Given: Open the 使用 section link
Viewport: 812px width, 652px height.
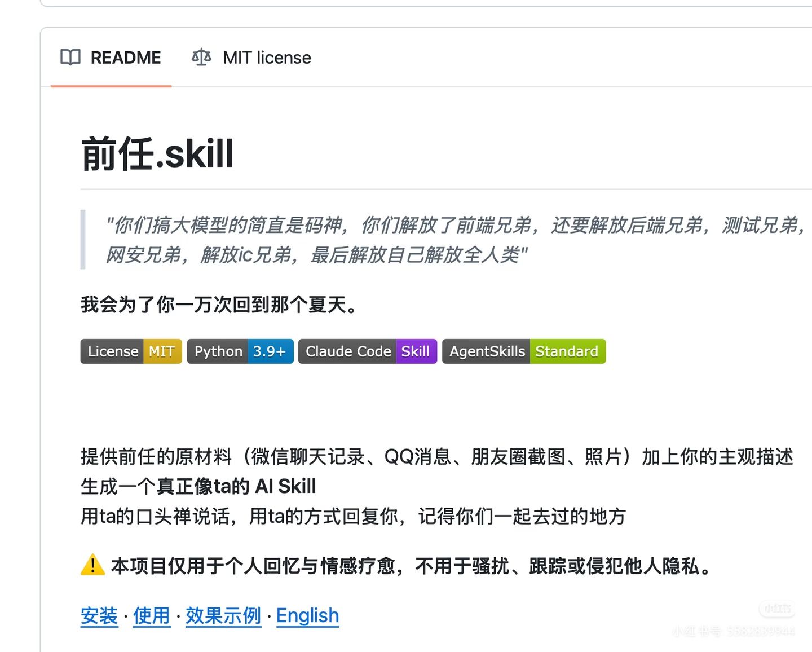Looking at the screenshot, I should [152, 616].
